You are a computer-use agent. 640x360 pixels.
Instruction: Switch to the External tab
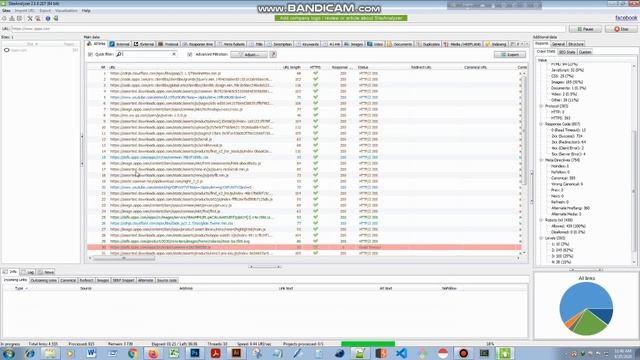pyautogui.click(x=144, y=44)
